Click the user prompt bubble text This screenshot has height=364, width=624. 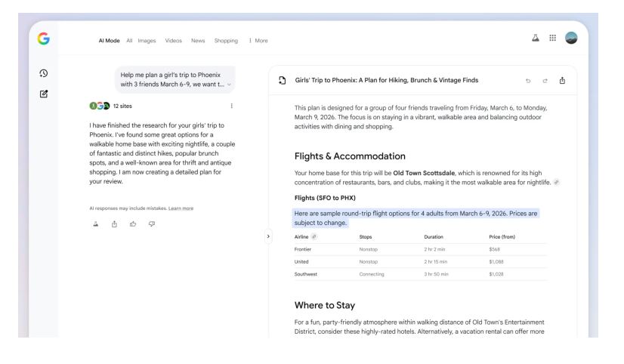point(172,79)
